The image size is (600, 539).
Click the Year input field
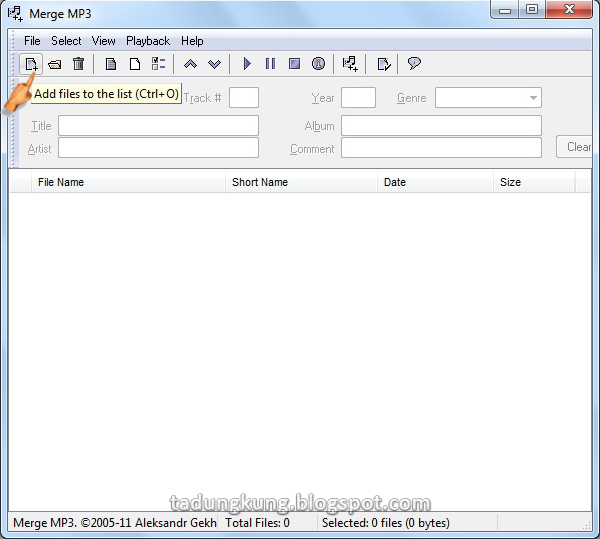coord(358,98)
